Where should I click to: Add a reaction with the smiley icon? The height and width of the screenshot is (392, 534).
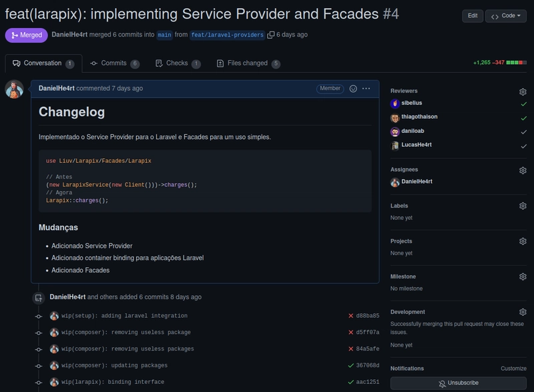(353, 89)
